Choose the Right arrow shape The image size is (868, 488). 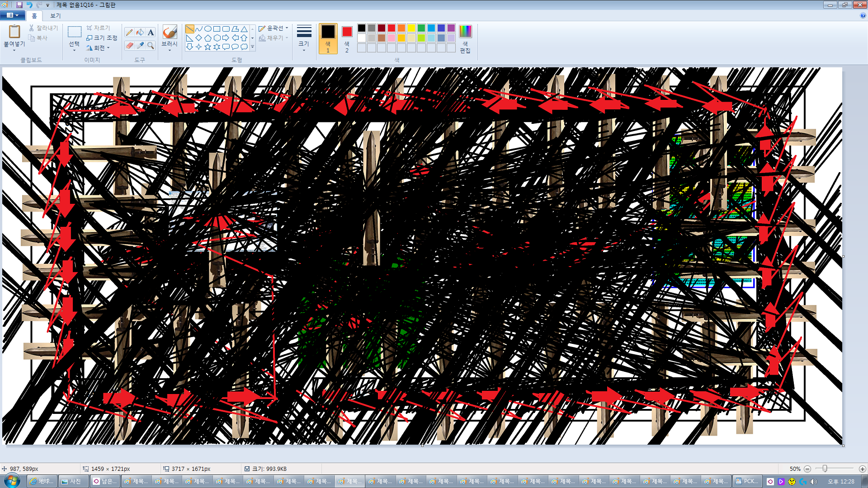coord(226,38)
